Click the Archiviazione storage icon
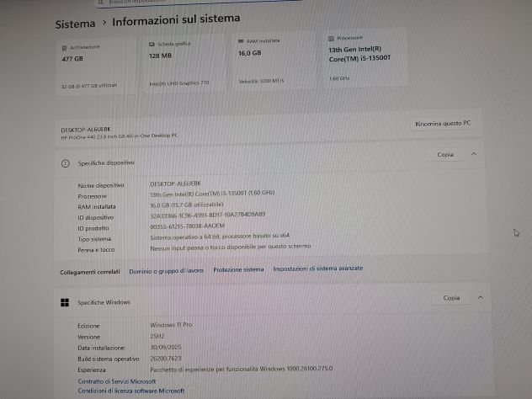Screen dimensions: 532x399 pyautogui.click(x=64, y=48)
